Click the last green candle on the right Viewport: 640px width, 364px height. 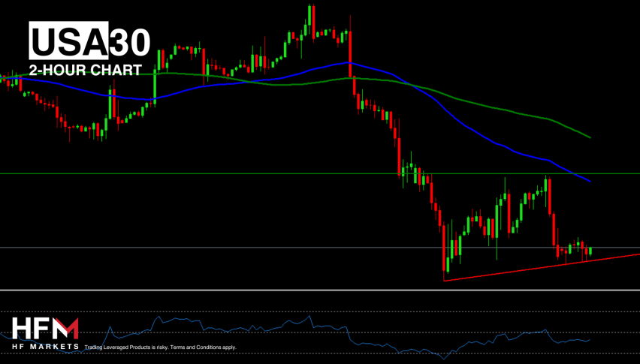point(590,251)
